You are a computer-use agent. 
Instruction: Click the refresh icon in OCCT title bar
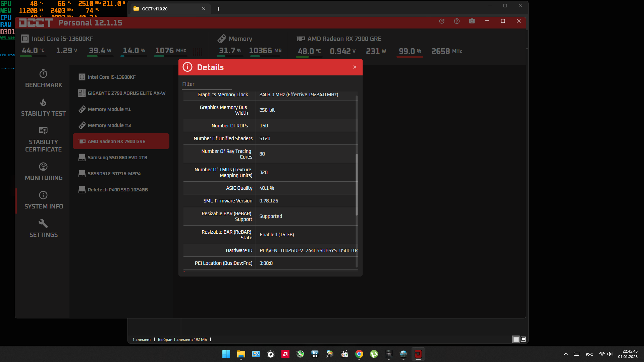click(x=442, y=21)
